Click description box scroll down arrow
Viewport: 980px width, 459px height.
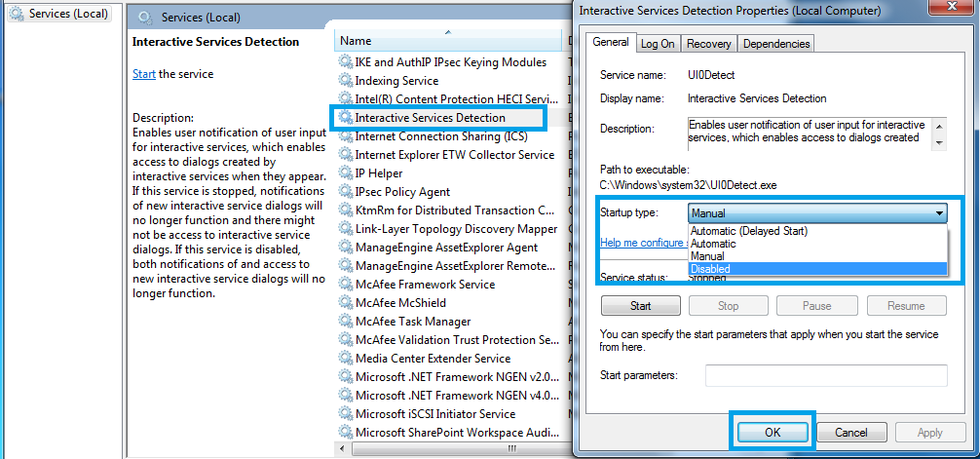pos(939,142)
